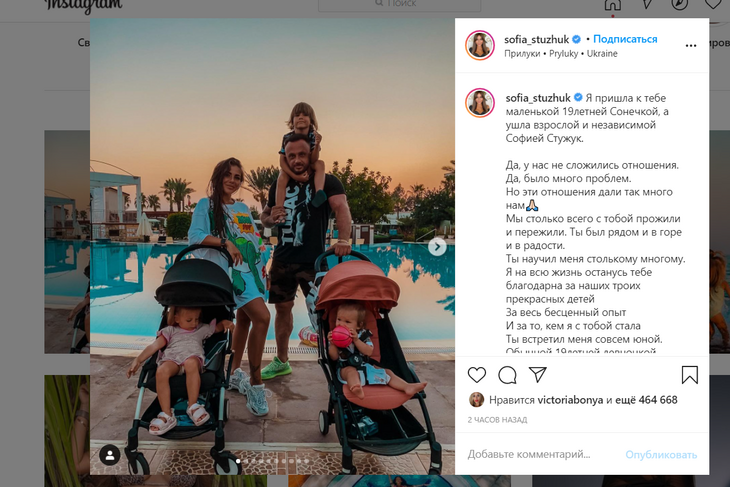
Task: Go to Instagram home icon
Action: tap(613, 5)
